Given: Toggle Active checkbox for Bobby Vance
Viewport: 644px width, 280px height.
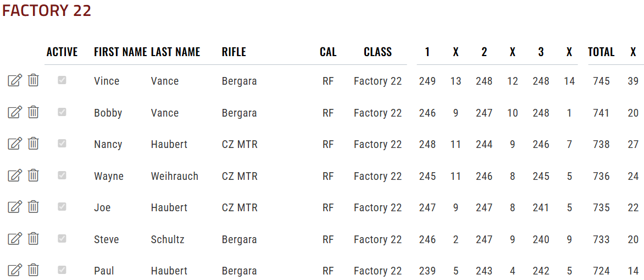Looking at the screenshot, I should point(62,112).
